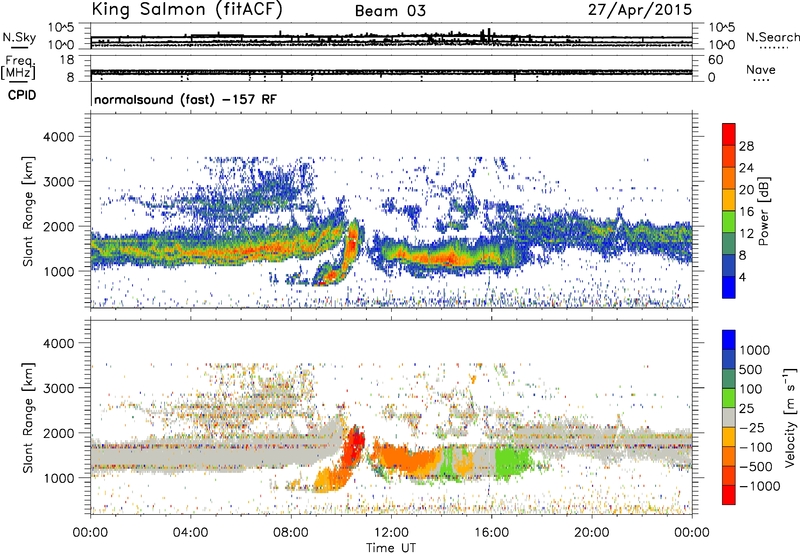Pick light green 25-100 Velocity swatch
Screen dimensions: 800x554
point(729,399)
